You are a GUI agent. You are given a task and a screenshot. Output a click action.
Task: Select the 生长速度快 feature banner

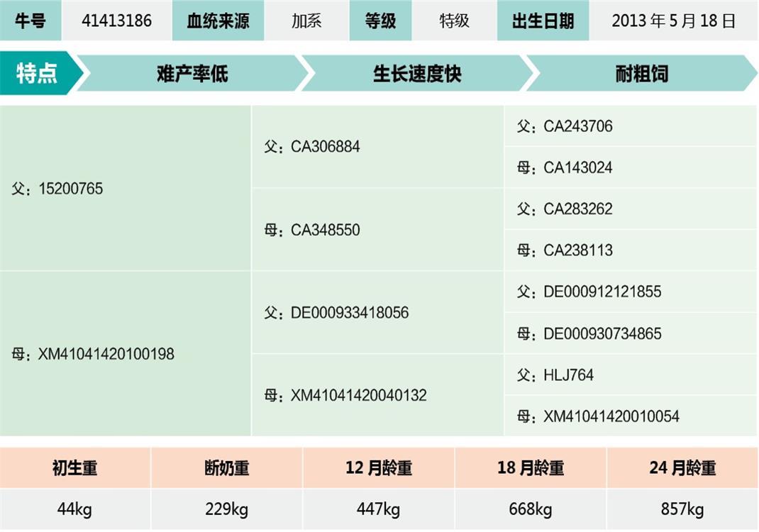pos(417,73)
